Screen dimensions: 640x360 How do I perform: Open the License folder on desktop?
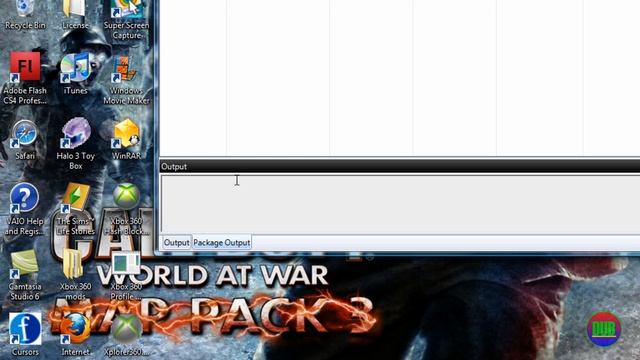tap(75, 14)
